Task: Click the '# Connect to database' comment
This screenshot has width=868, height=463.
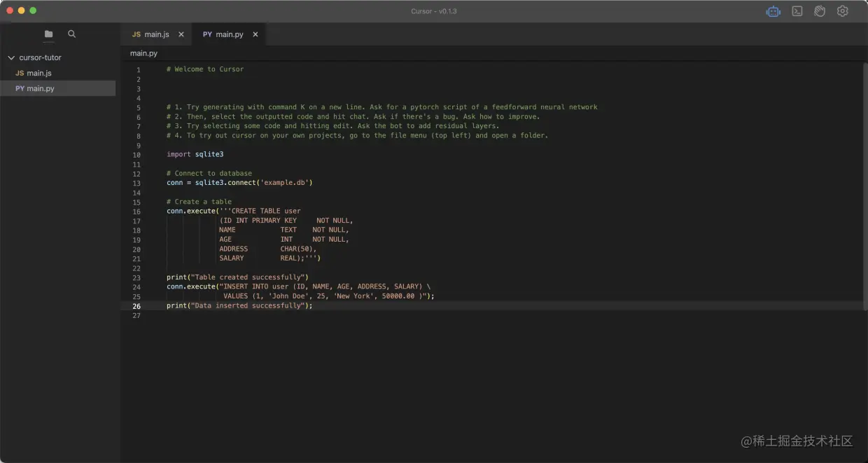Action: [x=209, y=173]
